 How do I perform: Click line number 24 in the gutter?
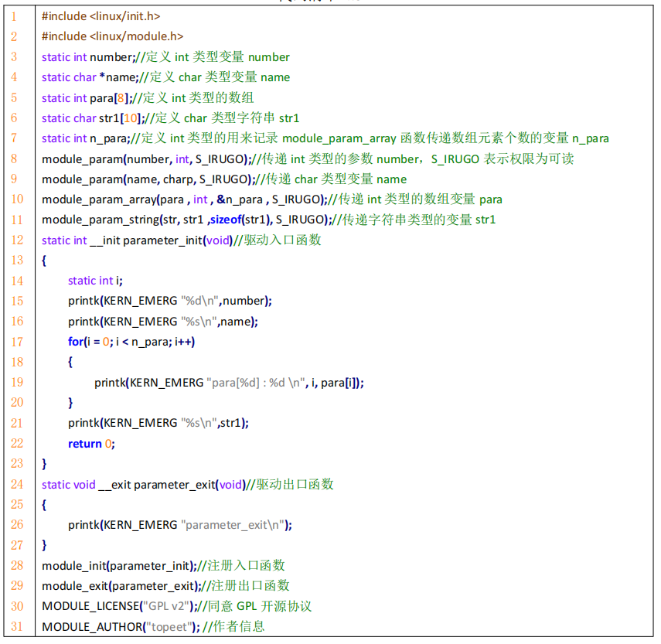(x=17, y=485)
